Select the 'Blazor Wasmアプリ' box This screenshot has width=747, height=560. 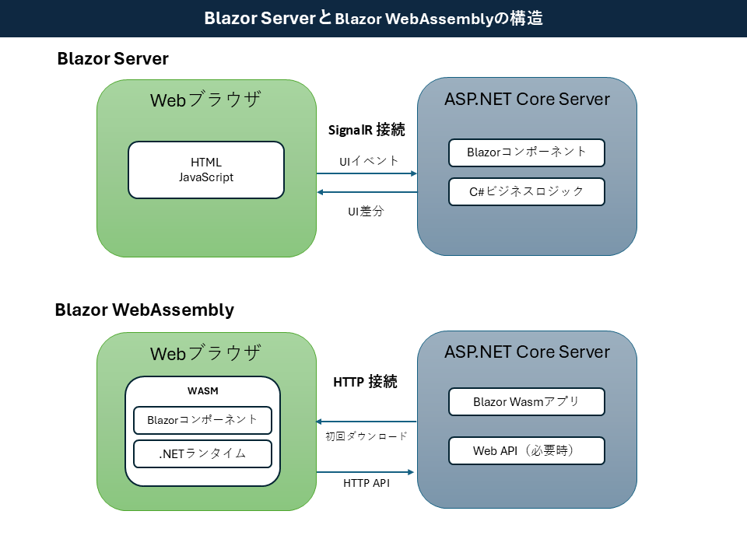(x=527, y=402)
